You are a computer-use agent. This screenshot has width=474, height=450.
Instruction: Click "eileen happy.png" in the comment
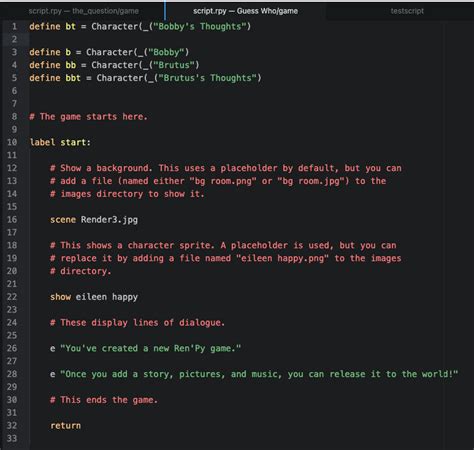(x=282, y=258)
